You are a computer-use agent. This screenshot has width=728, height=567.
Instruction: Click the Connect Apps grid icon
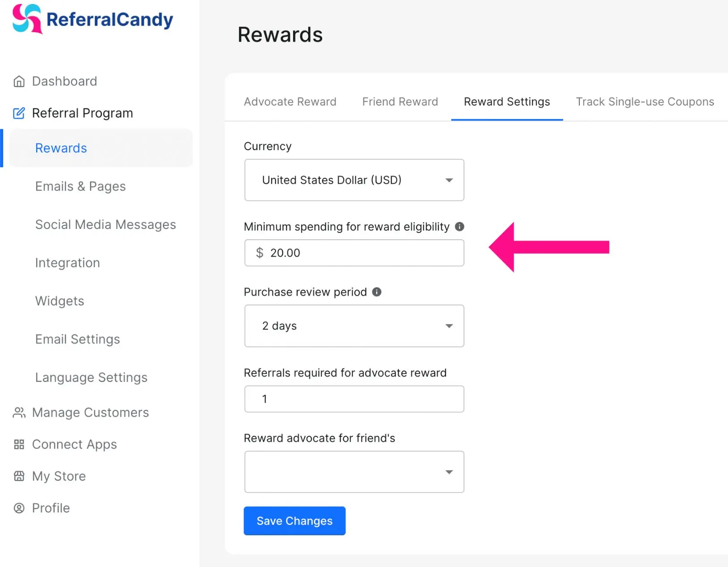(19, 444)
